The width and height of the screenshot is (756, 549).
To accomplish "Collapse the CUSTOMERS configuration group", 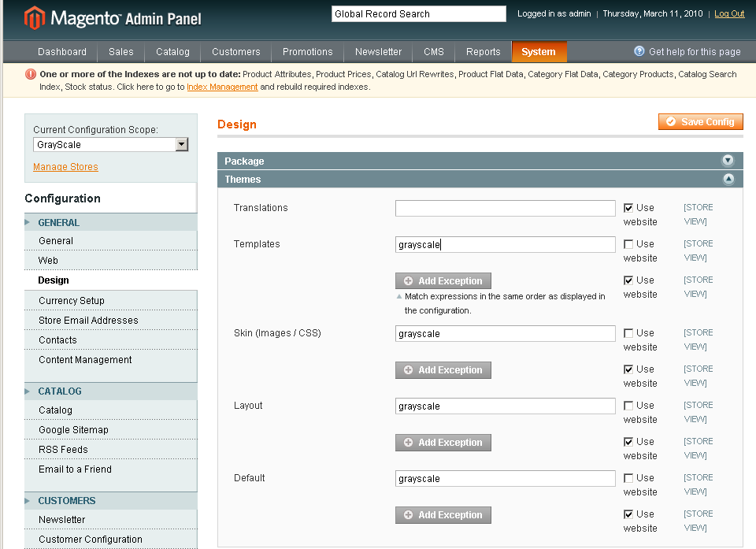I will (x=111, y=501).
